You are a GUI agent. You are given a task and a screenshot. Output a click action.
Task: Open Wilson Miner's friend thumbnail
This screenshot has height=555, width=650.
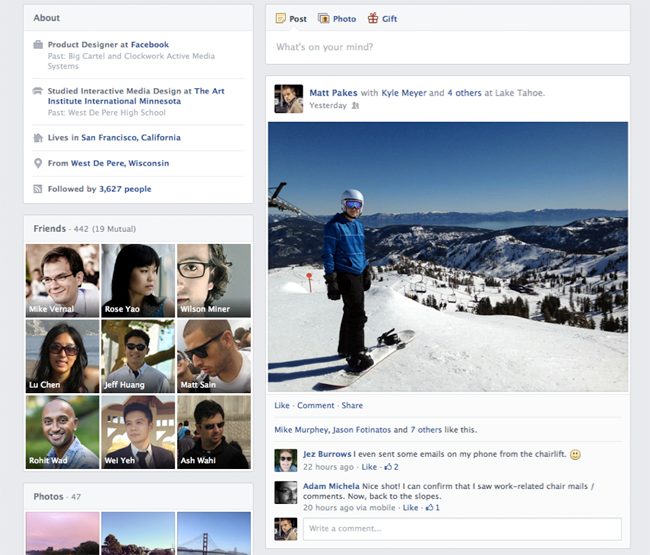(x=214, y=281)
